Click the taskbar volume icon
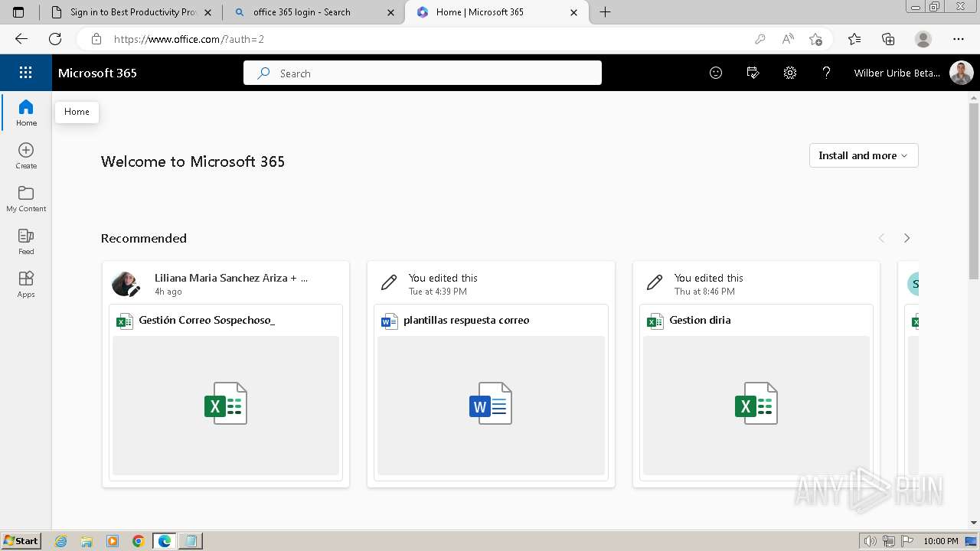This screenshot has height=551, width=980. click(871, 541)
